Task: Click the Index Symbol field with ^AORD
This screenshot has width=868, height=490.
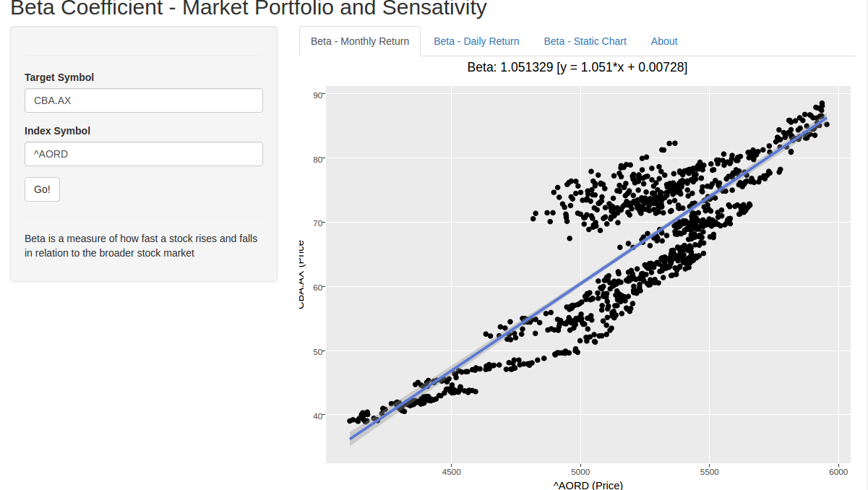Action: pos(143,154)
